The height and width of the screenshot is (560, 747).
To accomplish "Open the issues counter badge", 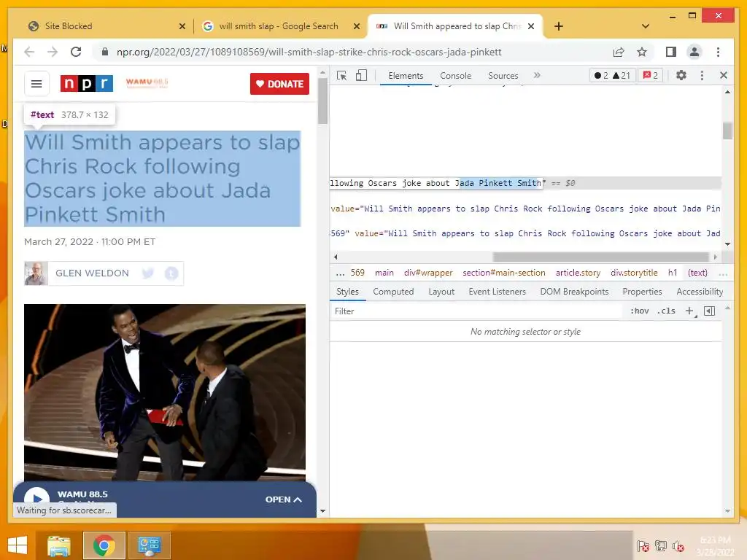I will pos(650,75).
